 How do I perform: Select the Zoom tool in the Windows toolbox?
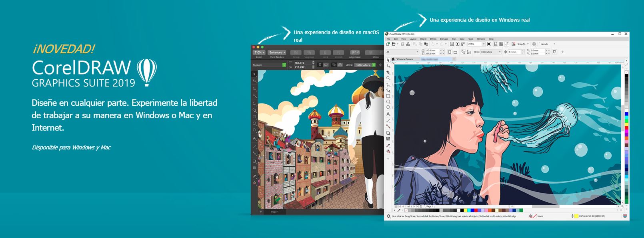point(388,79)
